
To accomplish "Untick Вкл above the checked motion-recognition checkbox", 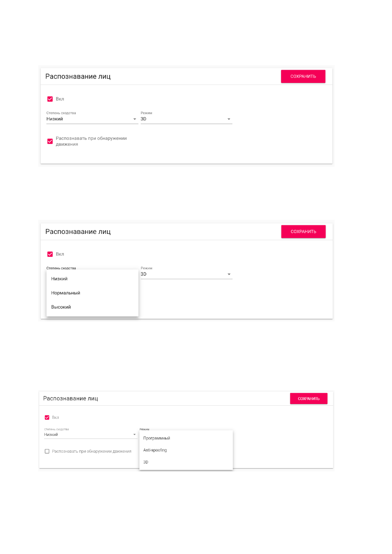I will pos(50,99).
